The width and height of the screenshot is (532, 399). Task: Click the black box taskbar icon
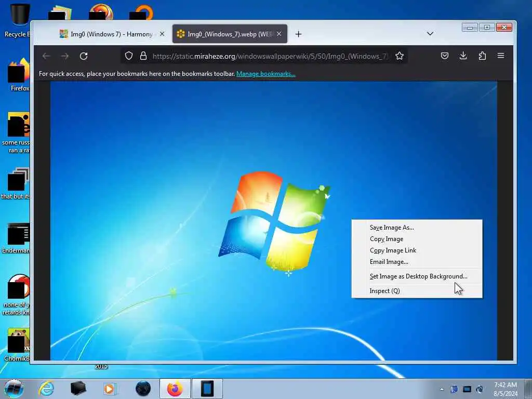[x=78, y=389]
